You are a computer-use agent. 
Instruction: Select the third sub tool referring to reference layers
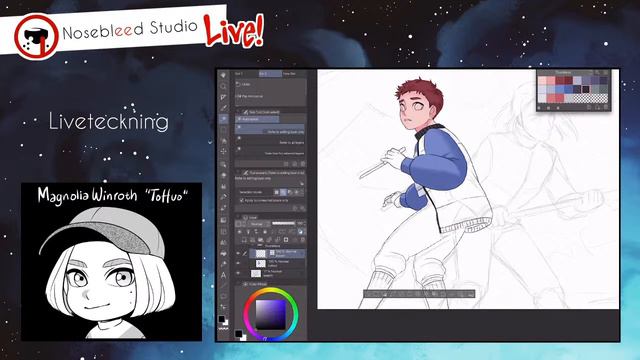(270, 151)
